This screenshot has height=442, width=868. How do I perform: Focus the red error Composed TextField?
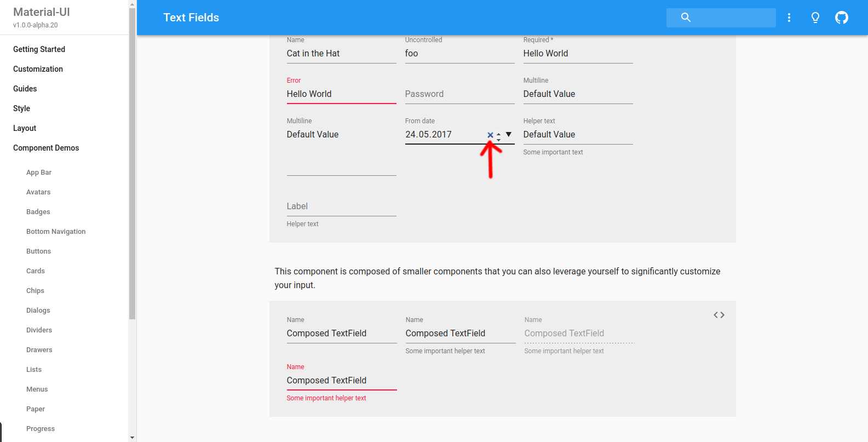pyautogui.click(x=342, y=381)
